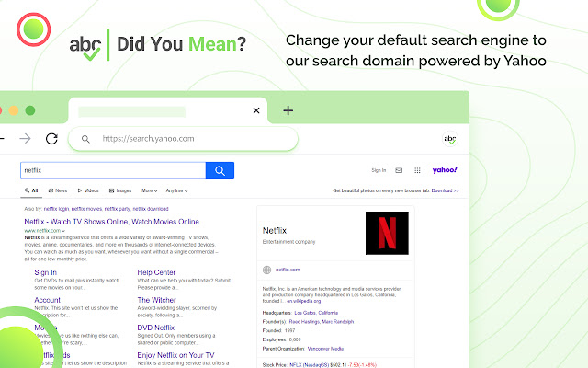This screenshot has width=588, height=368.
Task: Select the Videos search tab
Action: (x=88, y=190)
